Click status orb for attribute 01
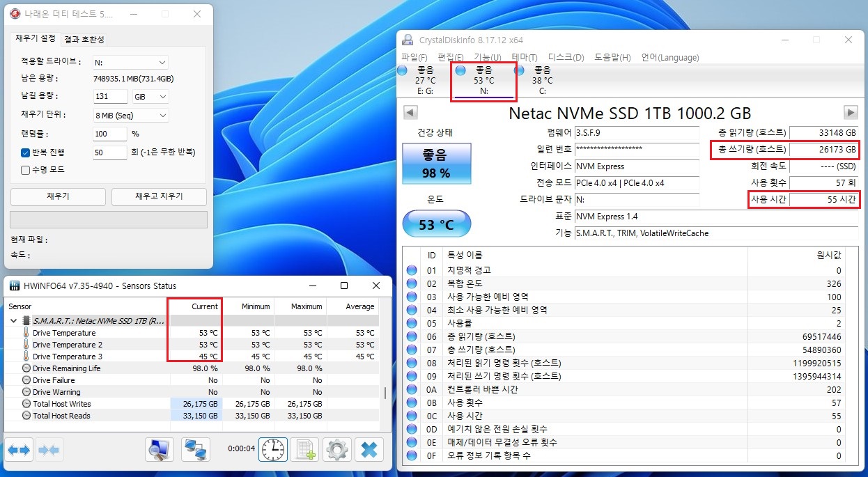Image resolution: width=868 pixels, height=477 pixels. 412,270
